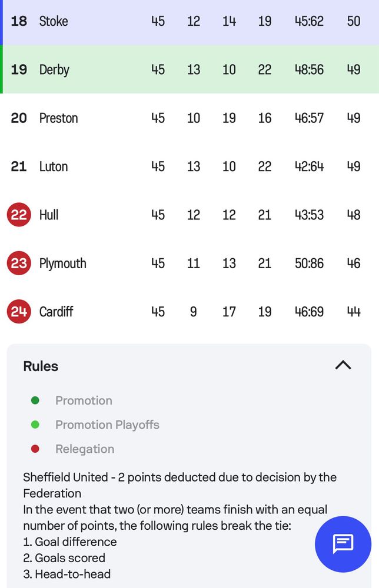Collapse the Rules section chevron
The width and height of the screenshot is (379, 588).
click(x=343, y=365)
